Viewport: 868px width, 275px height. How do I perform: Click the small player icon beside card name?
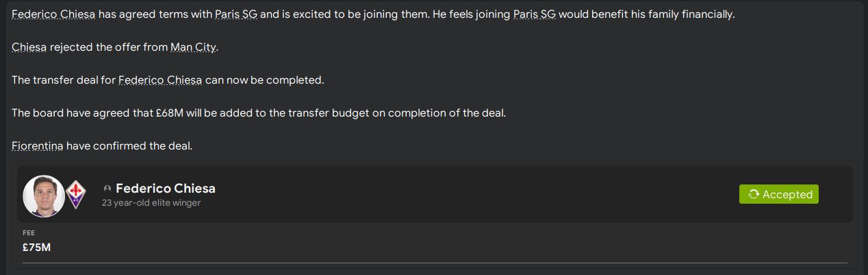107,189
